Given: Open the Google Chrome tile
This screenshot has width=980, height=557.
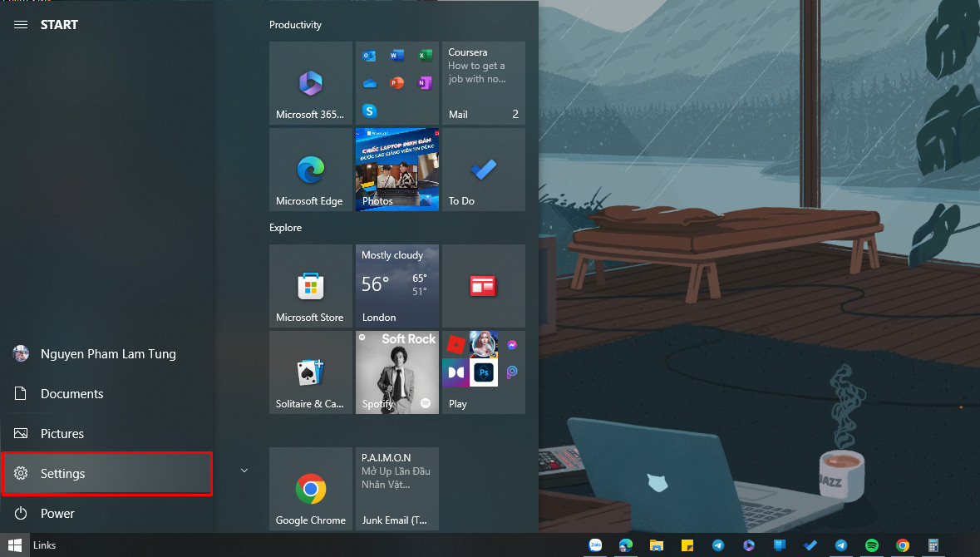Looking at the screenshot, I should [x=311, y=488].
